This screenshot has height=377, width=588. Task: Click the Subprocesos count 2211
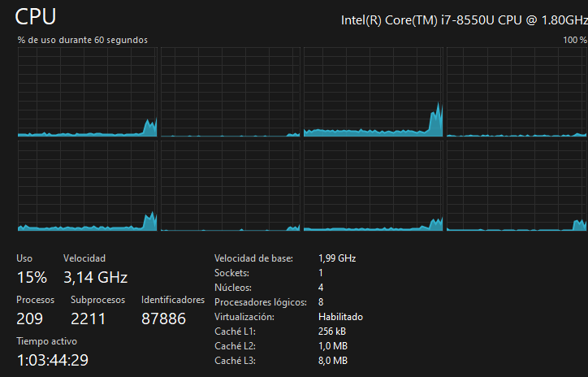89,318
